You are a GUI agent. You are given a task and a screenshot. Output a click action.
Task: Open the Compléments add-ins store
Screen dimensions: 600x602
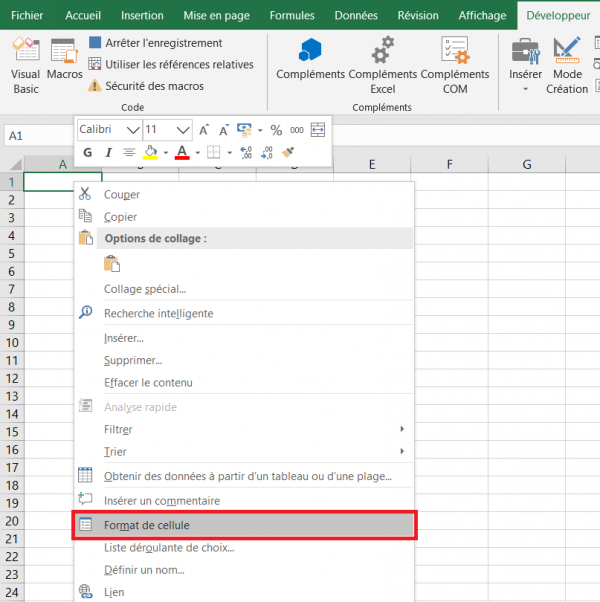pos(310,59)
